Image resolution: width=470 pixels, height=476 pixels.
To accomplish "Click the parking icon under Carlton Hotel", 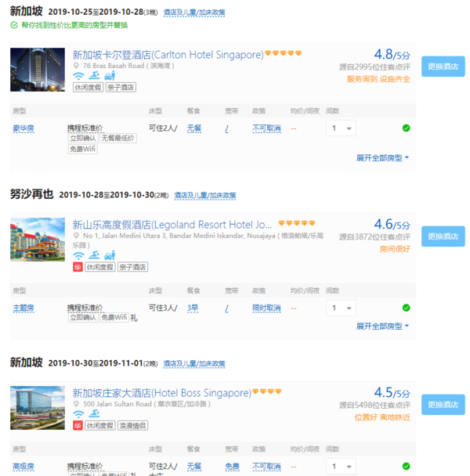I will click(x=110, y=76).
